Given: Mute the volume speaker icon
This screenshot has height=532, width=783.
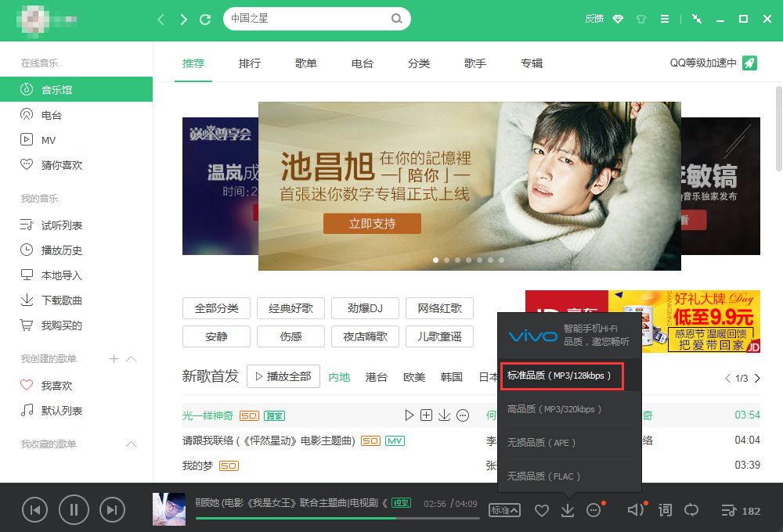Looking at the screenshot, I should pos(636,511).
